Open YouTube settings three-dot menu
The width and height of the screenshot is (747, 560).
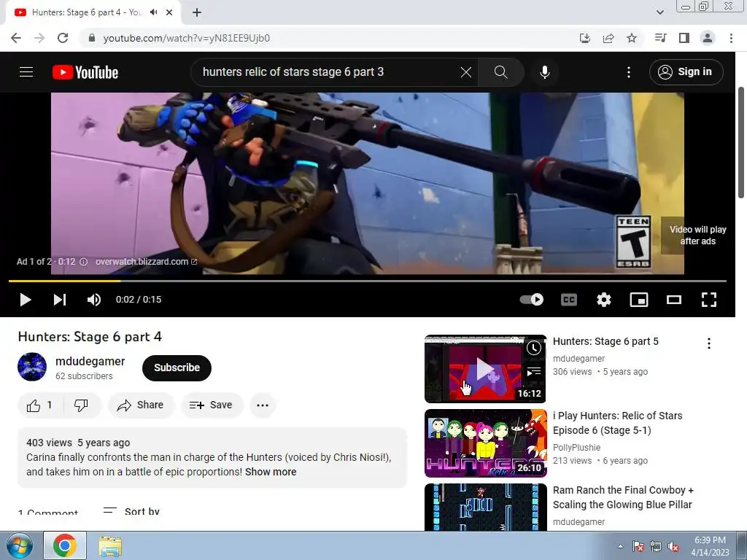[629, 72]
